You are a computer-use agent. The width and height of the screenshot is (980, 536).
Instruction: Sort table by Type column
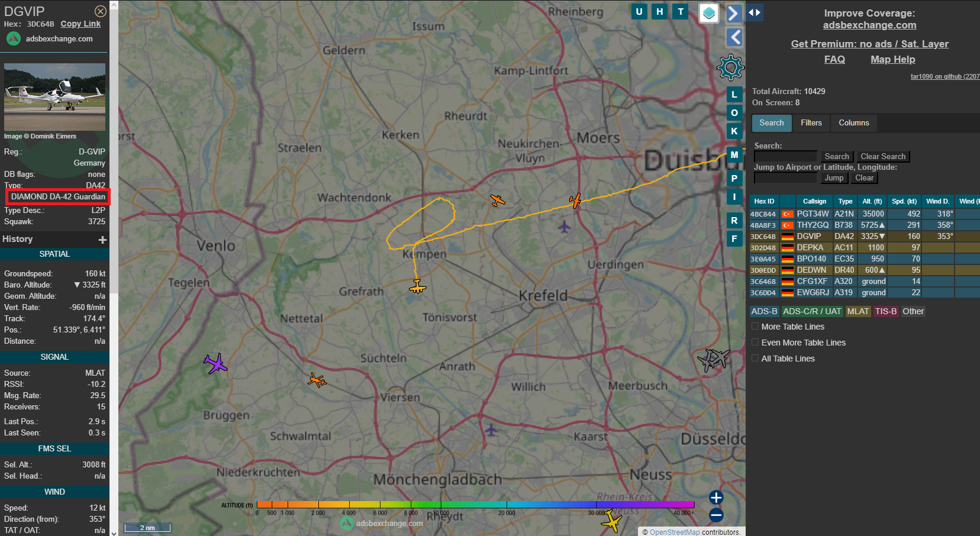(846, 201)
